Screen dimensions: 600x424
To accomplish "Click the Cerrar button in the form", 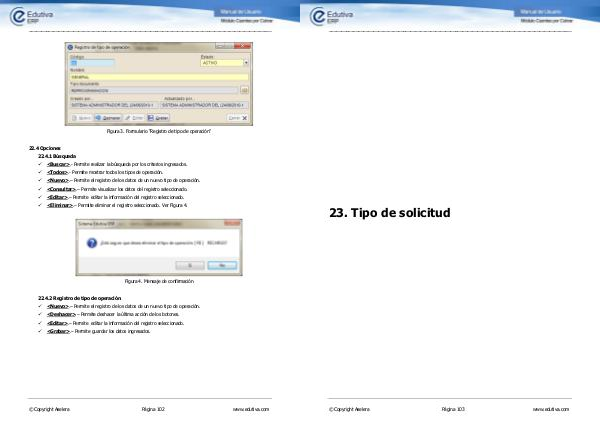I will 235,117.
